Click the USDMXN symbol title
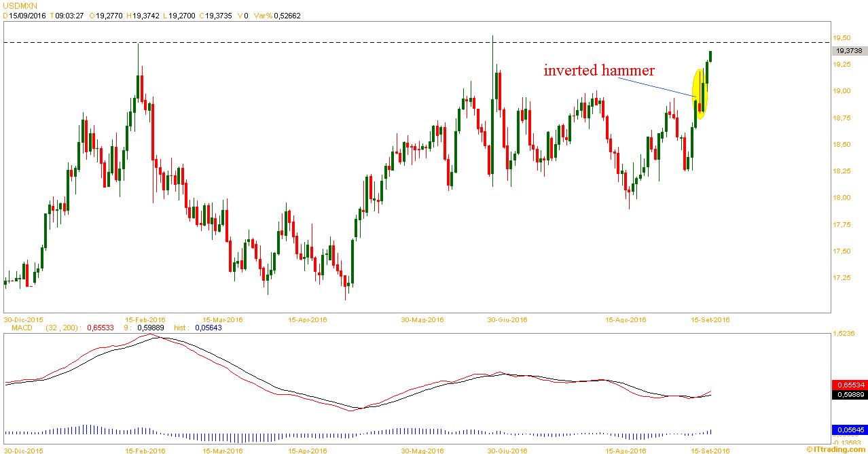Viewport: 868px width, 454px height. (x=18, y=5)
